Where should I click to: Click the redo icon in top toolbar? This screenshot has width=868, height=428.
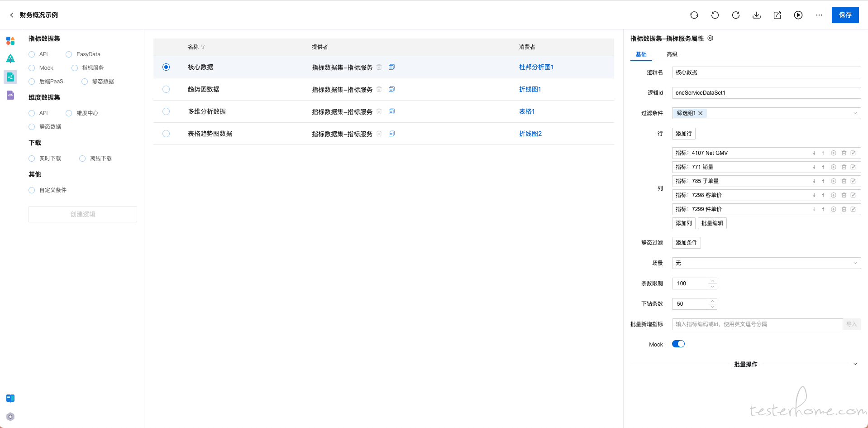(736, 15)
